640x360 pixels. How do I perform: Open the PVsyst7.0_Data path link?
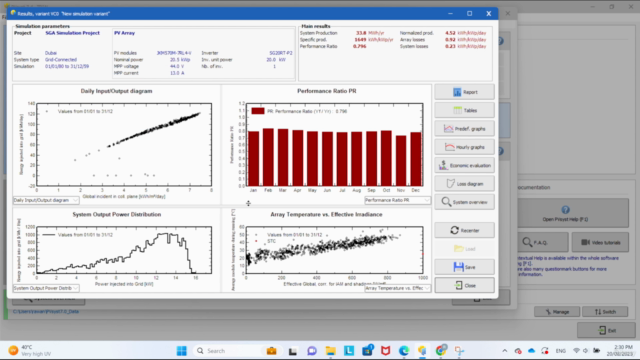pos(46,311)
